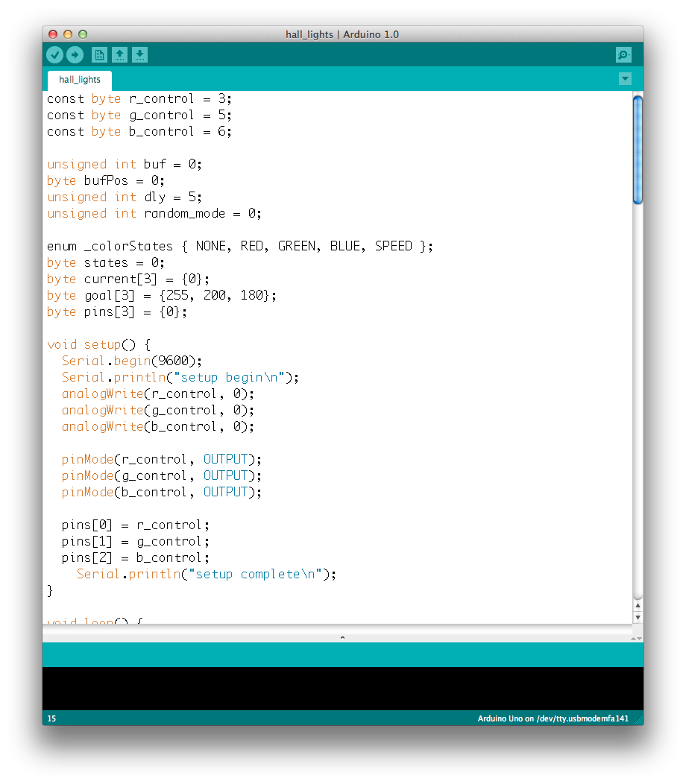Select the hall_lights tab
Image resolution: width=686 pixels, height=784 pixels.
(80, 80)
